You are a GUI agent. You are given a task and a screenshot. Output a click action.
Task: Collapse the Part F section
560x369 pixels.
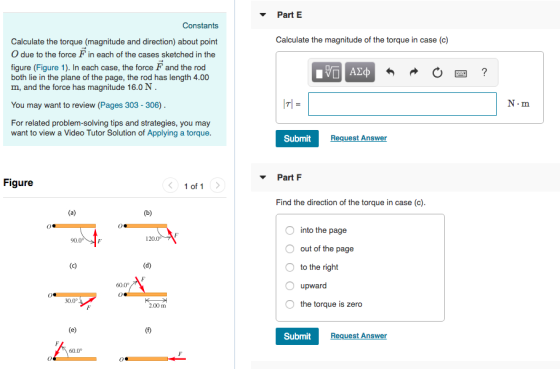tap(263, 177)
